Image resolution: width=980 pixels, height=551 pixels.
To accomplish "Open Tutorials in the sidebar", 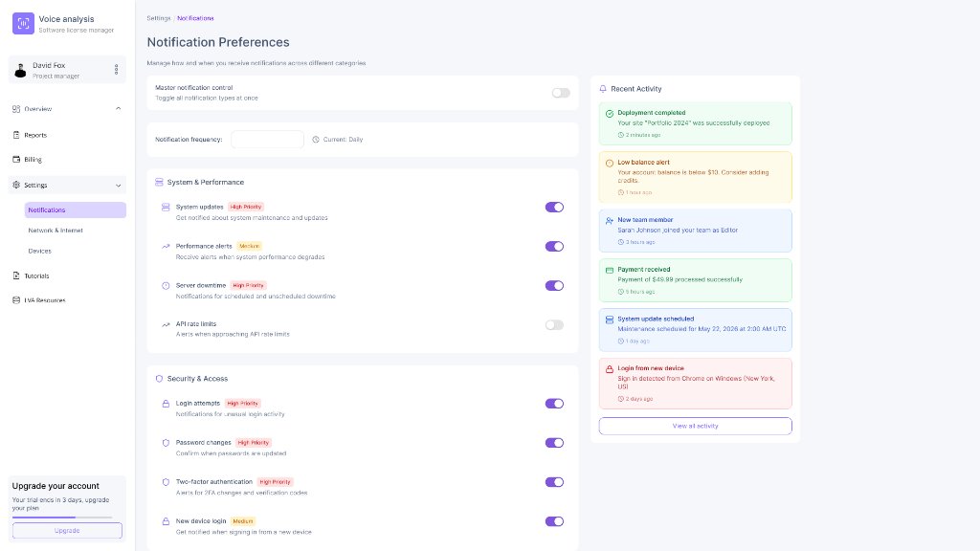I will tap(68, 275).
